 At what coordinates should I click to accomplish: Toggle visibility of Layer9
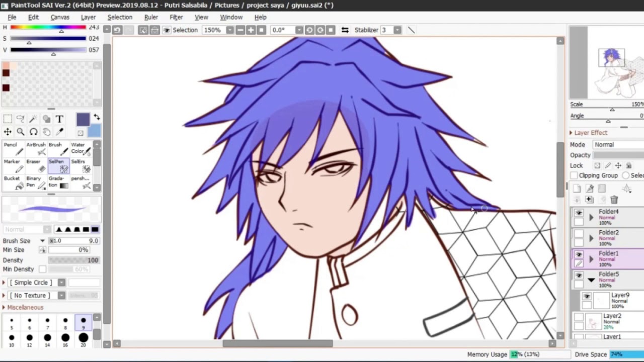click(587, 297)
